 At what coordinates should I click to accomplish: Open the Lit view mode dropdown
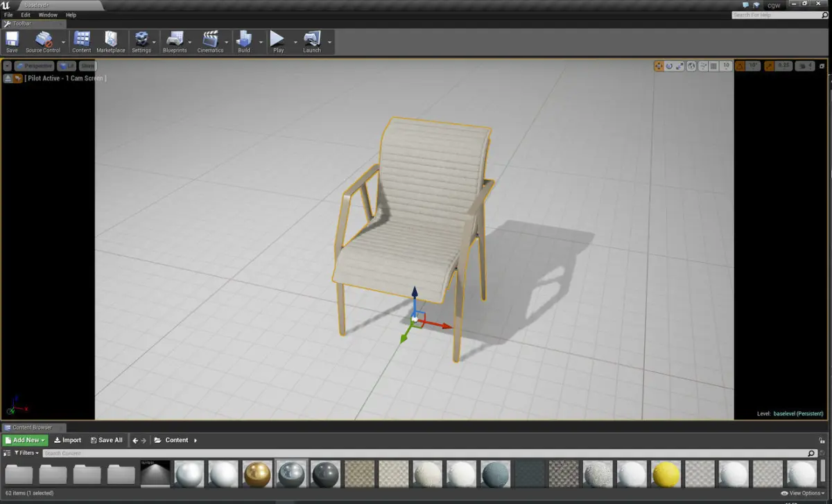67,66
